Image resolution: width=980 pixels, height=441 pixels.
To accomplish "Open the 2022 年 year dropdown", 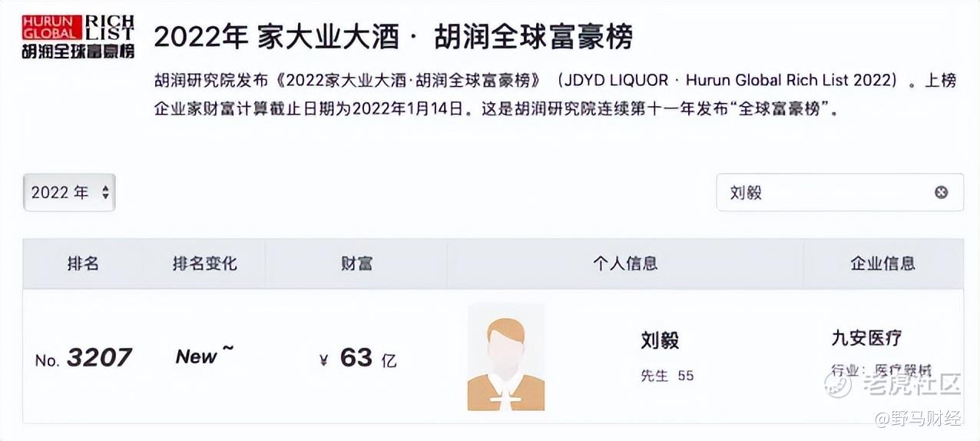I will (69, 192).
